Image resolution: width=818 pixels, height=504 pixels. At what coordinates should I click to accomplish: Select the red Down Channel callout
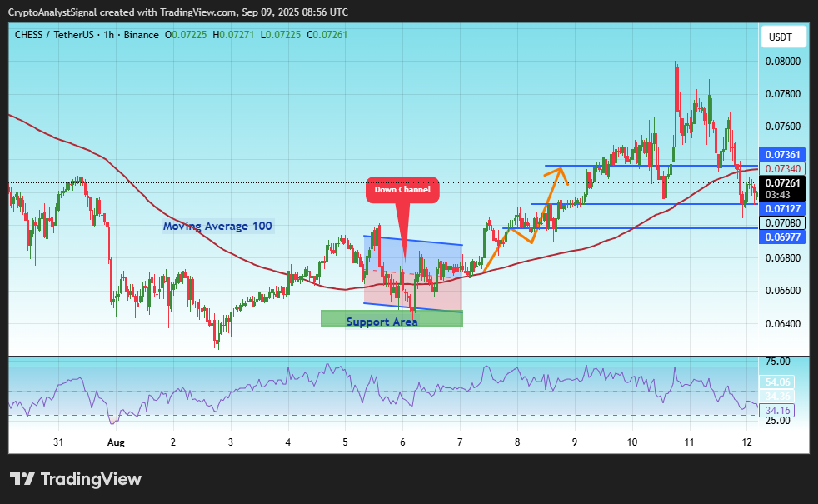pyautogui.click(x=402, y=190)
